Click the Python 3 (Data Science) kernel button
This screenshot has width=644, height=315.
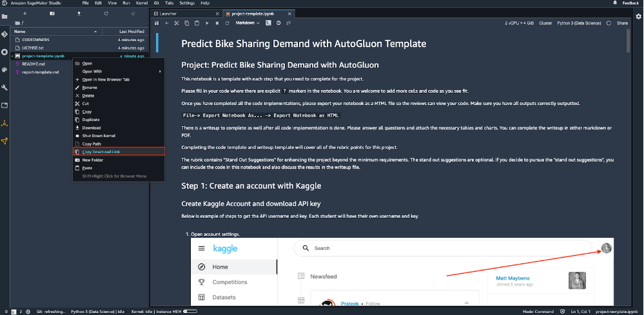point(579,23)
